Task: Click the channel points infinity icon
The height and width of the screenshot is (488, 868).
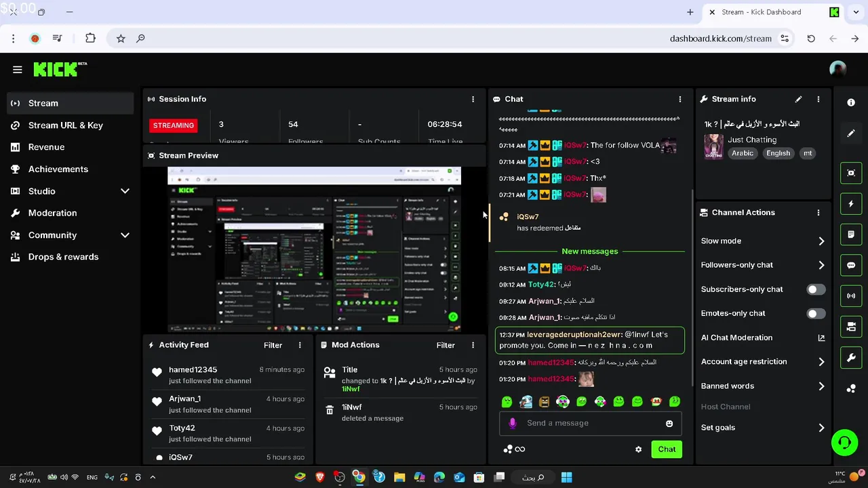Action: point(515,449)
